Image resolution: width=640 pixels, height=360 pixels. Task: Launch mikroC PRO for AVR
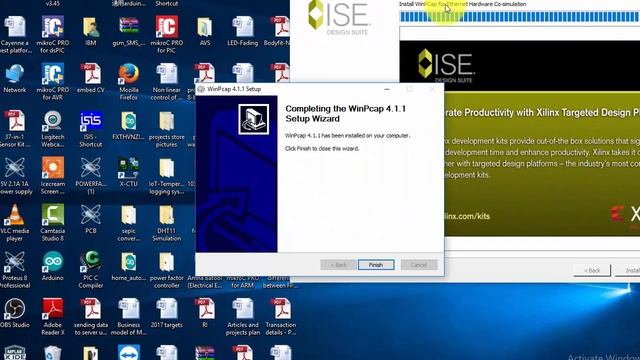click(x=53, y=82)
